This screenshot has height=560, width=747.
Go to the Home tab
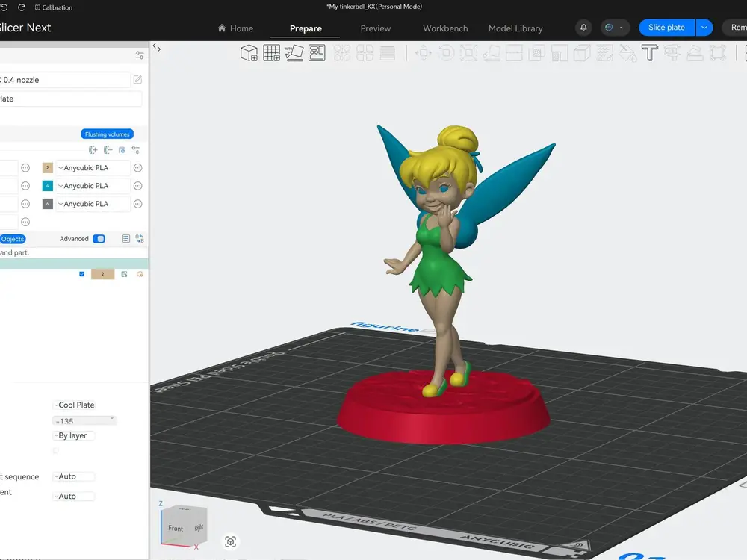click(x=235, y=28)
